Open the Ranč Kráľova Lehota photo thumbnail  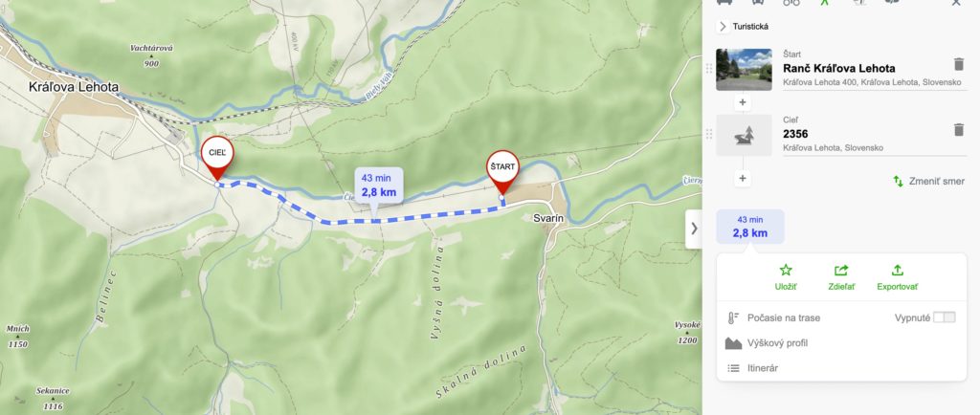click(744, 70)
